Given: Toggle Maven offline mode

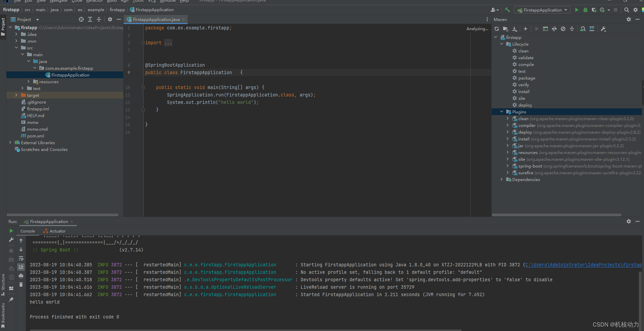Looking at the screenshot, I should click(x=554, y=29).
